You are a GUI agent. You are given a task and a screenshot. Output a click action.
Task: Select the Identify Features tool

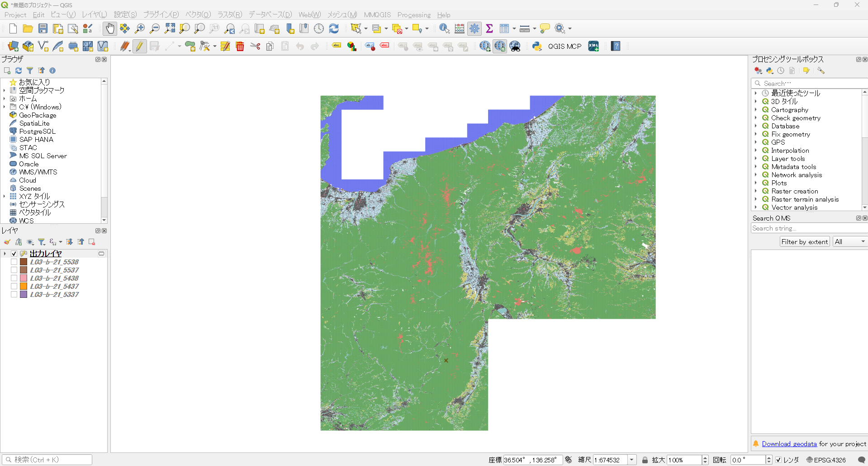pyautogui.click(x=444, y=28)
